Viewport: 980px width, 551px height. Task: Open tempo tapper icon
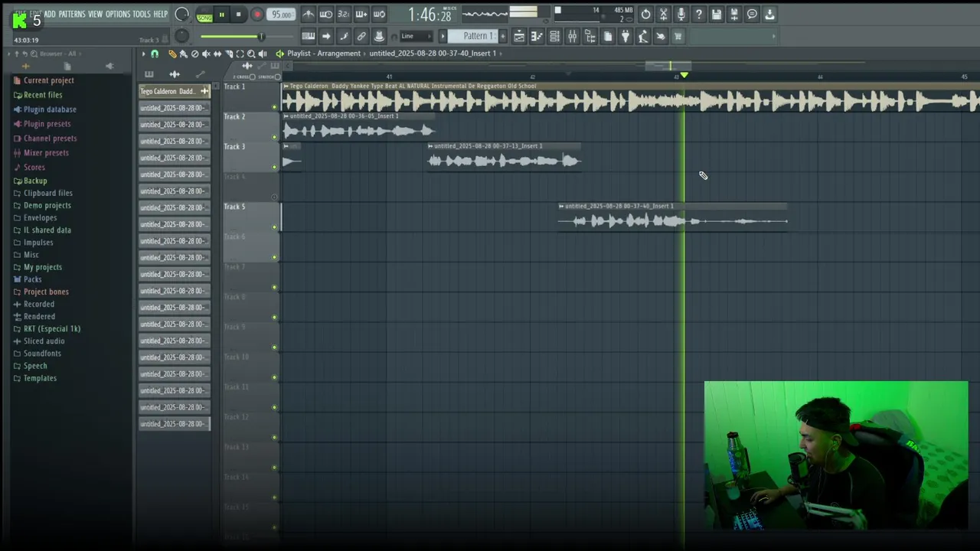[x=643, y=36]
